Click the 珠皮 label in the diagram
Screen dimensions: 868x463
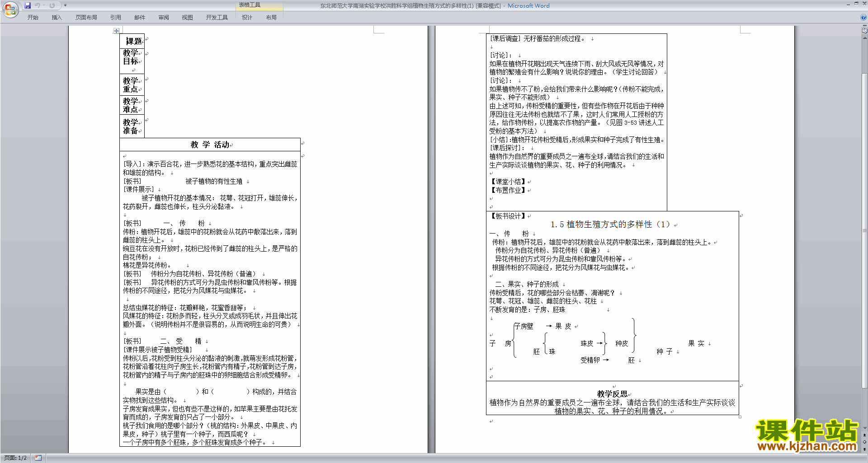[587, 343]
